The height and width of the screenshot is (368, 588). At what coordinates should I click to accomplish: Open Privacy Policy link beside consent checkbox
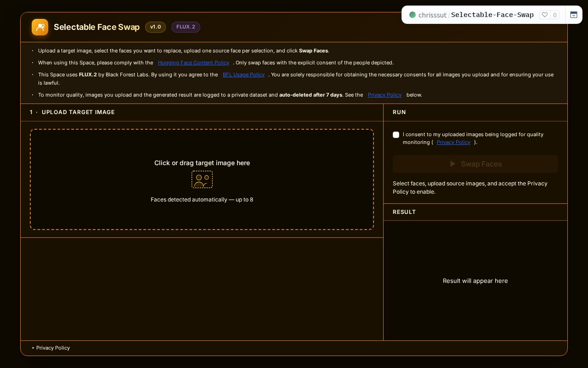point(453,142)
